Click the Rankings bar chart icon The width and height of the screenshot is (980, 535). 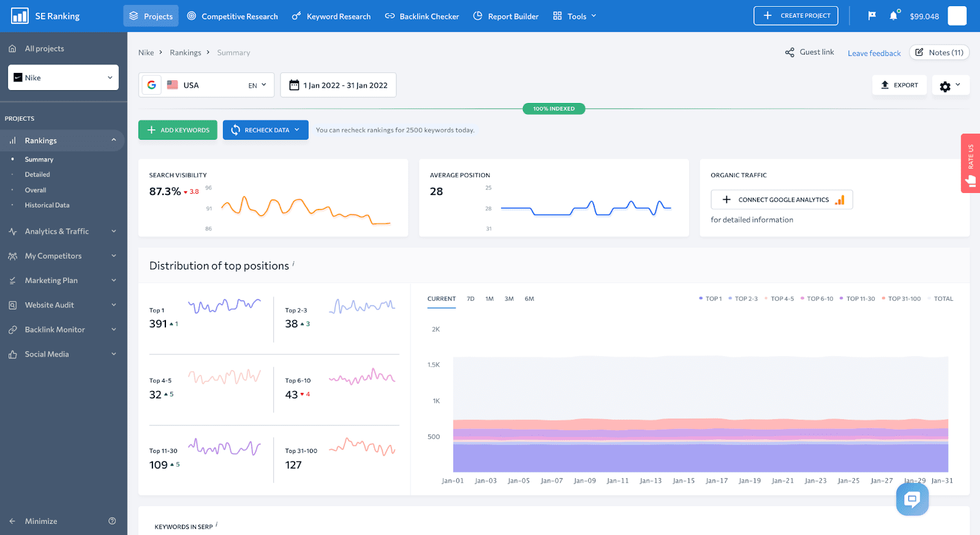tap(12, 140)
